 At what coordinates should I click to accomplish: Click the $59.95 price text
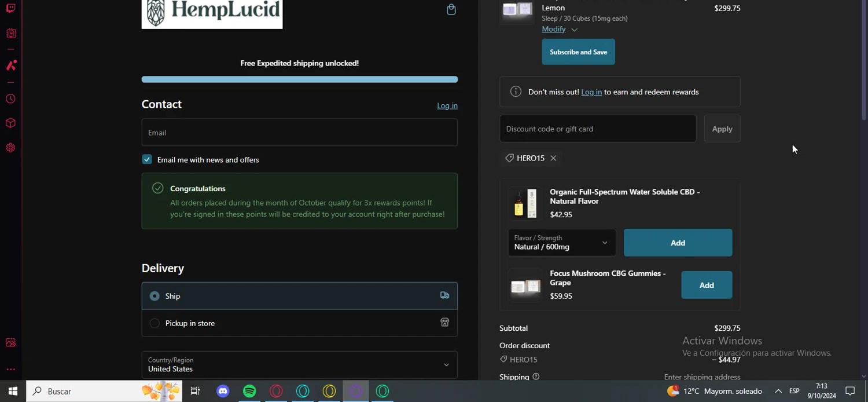coord(561,296)
